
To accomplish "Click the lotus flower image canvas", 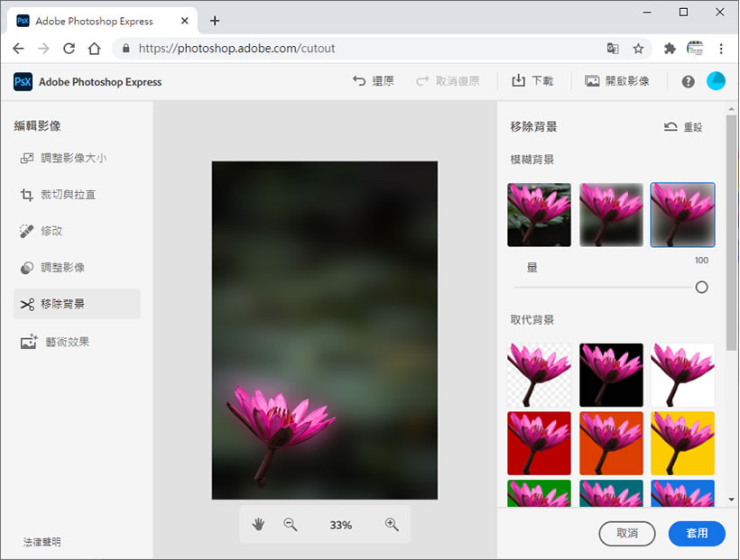I will (x=325, y=330).
